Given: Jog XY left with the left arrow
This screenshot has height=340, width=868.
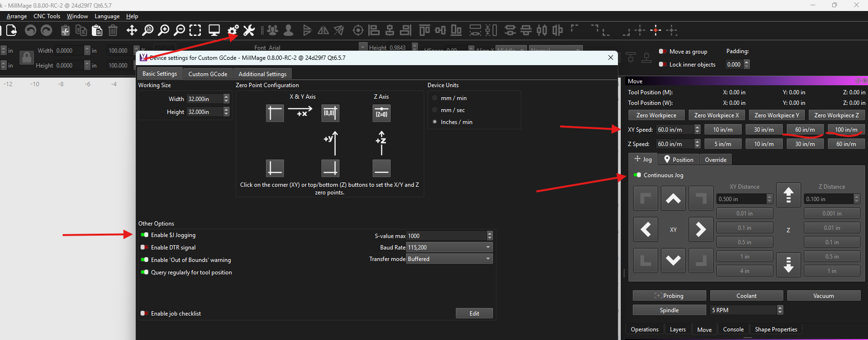Looking at the screenshot, I should [x=646, y=229].
